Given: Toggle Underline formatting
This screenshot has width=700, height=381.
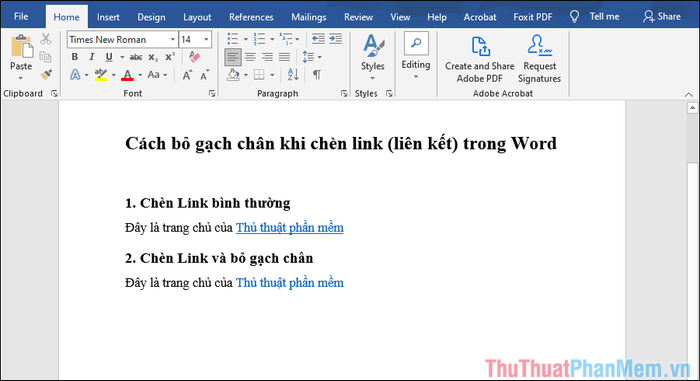Looking at the screenshot, I should pos(109,57).
